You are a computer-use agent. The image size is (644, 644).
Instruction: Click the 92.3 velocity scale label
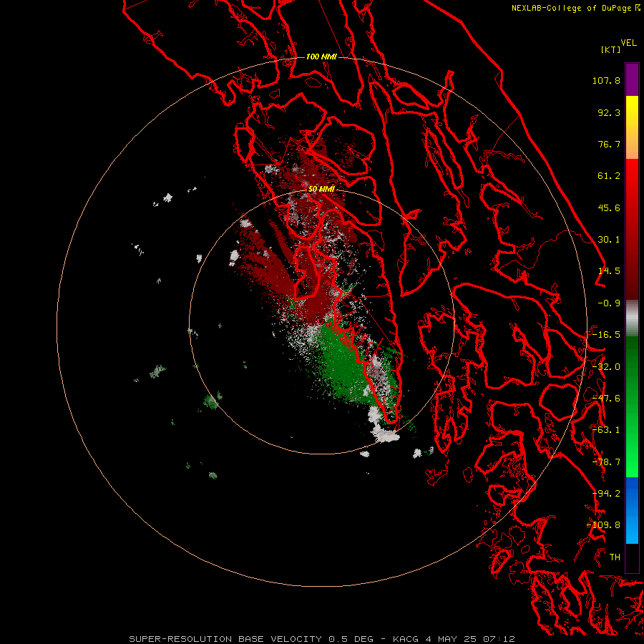[609, 112]
